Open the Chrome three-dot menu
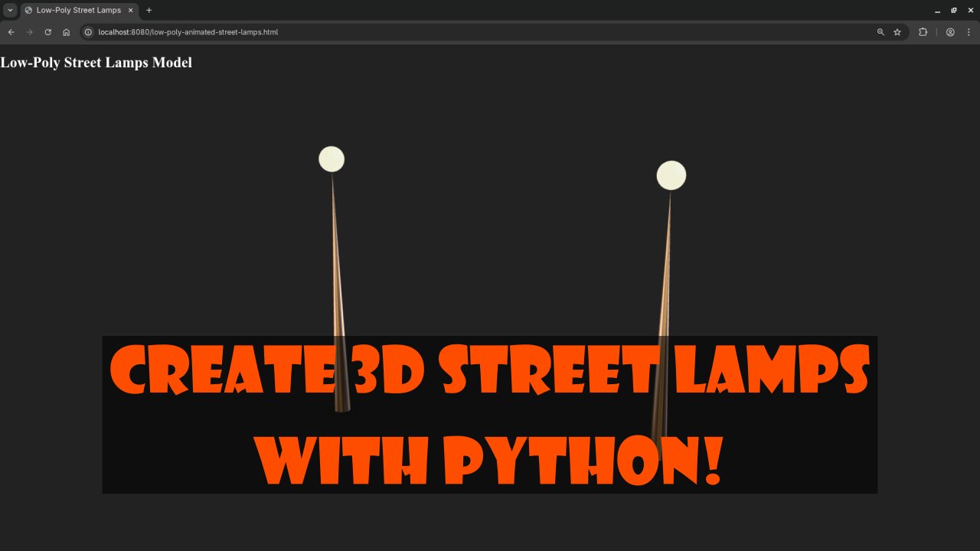This screenshot has height=551, width=980. (969, 32)
